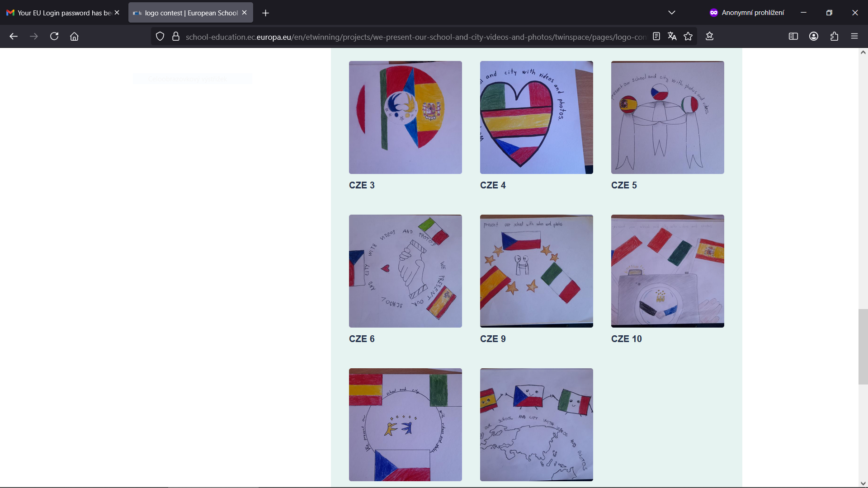
Task: Open a new browser tab
Action: (x=266, y=13)
